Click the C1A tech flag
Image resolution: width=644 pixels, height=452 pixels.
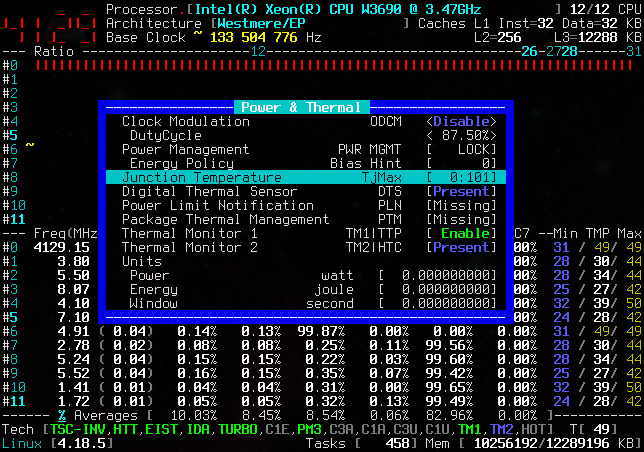pyautogui.click(x=373, y=429)
